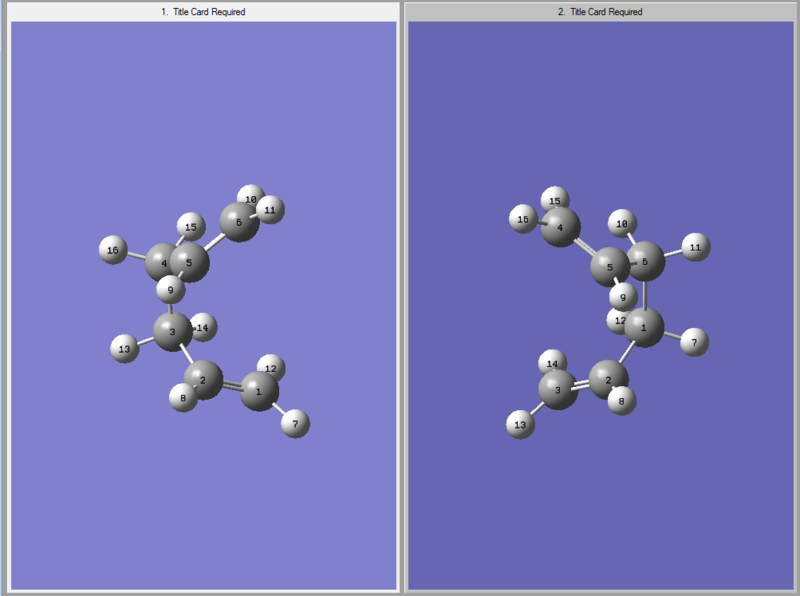Select the C4=C5 double bond in window 2
Image resolution: width=800 pixels, height=596 pixels.
(x=586, y=247)
